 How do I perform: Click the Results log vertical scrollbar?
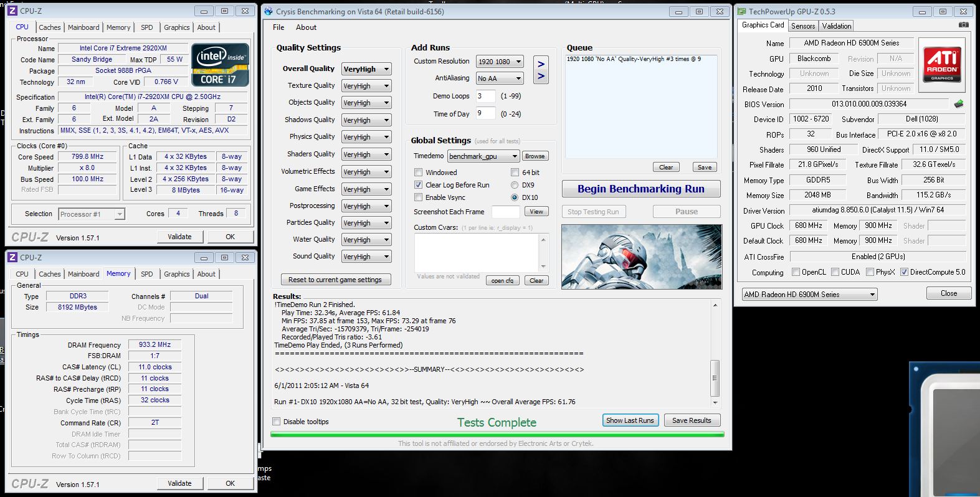715,353
